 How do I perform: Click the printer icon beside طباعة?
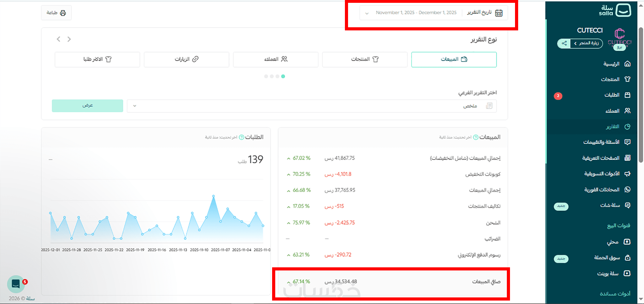(x=63, y=13)
